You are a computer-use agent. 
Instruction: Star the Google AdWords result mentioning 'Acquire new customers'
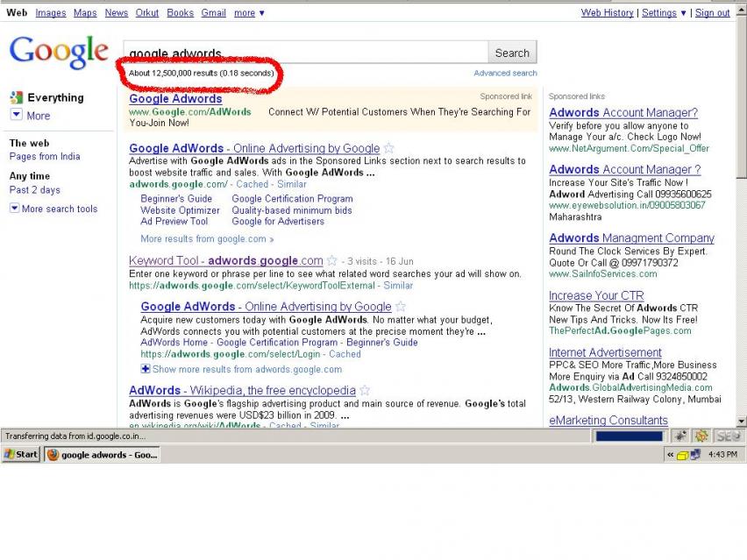tap(401, 306)
